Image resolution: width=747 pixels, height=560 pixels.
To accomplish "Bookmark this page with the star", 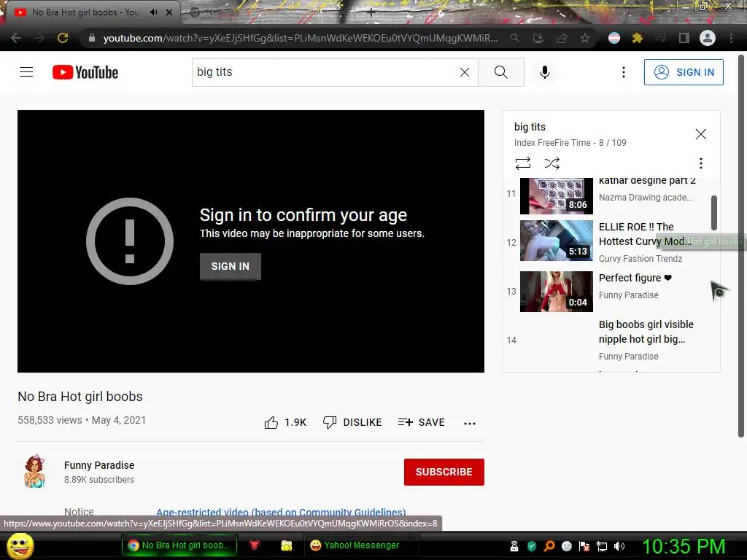I will (x=584, y=38).
